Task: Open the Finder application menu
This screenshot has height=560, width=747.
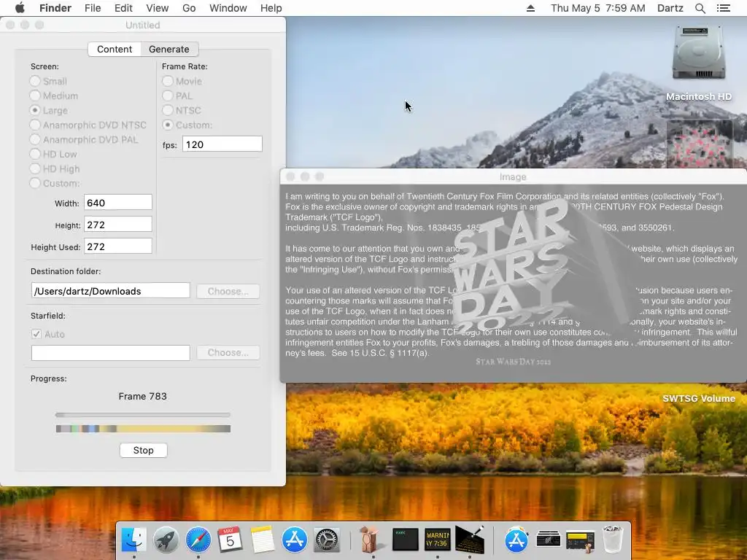Action: click(x=55, y=8)
